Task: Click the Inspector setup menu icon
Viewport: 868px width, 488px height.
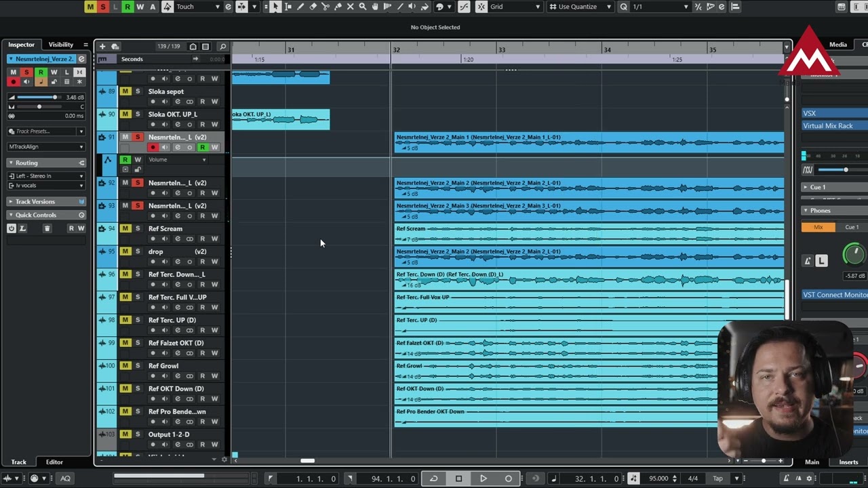Action: point(85,45)
